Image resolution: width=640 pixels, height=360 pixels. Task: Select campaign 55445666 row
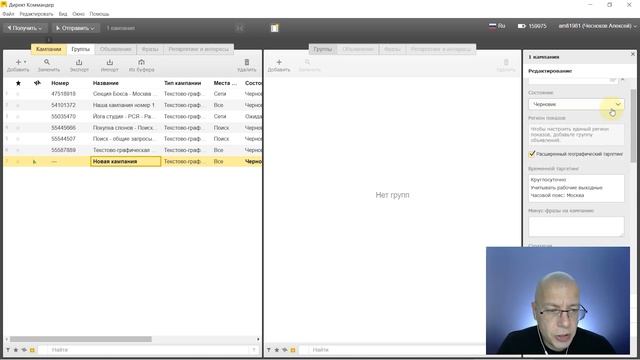click(x=133, y=128)
